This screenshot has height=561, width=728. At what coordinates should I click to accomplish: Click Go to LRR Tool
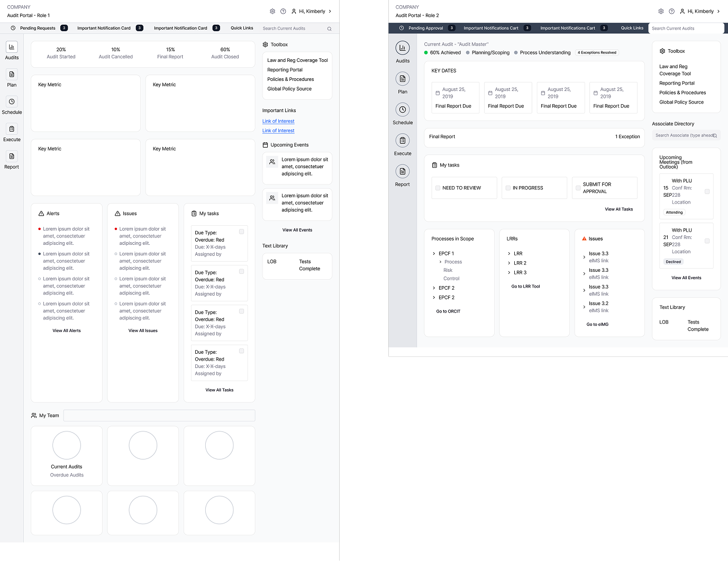point(525,287)
